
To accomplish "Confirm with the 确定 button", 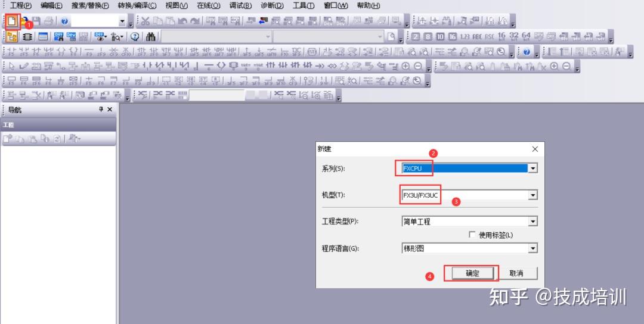I will coord(472,273).
